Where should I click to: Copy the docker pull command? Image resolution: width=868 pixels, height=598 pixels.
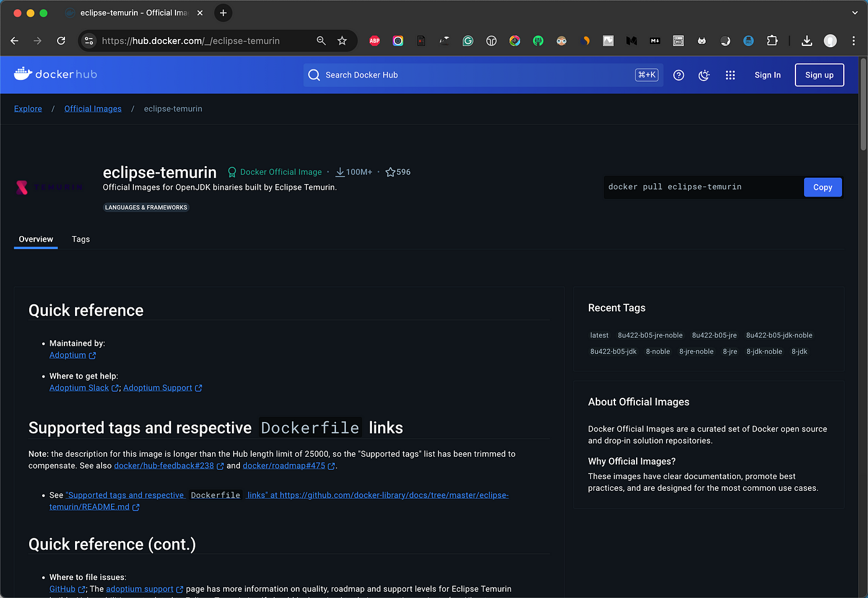[823, 187]
